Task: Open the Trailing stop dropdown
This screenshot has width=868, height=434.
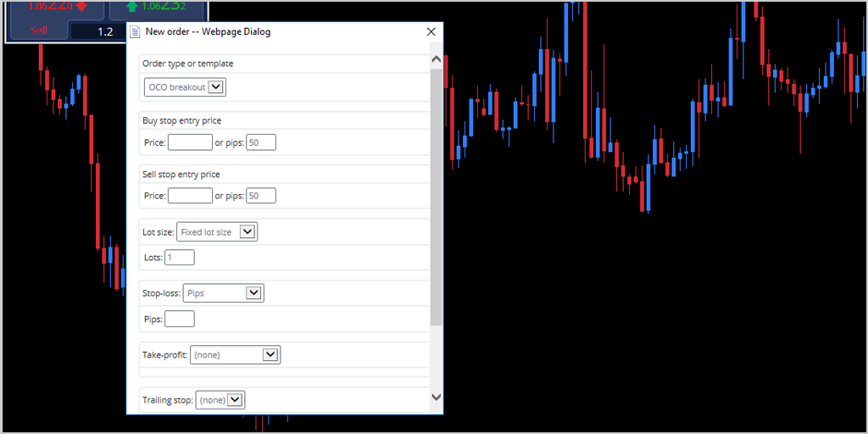Action: point(220,400)
